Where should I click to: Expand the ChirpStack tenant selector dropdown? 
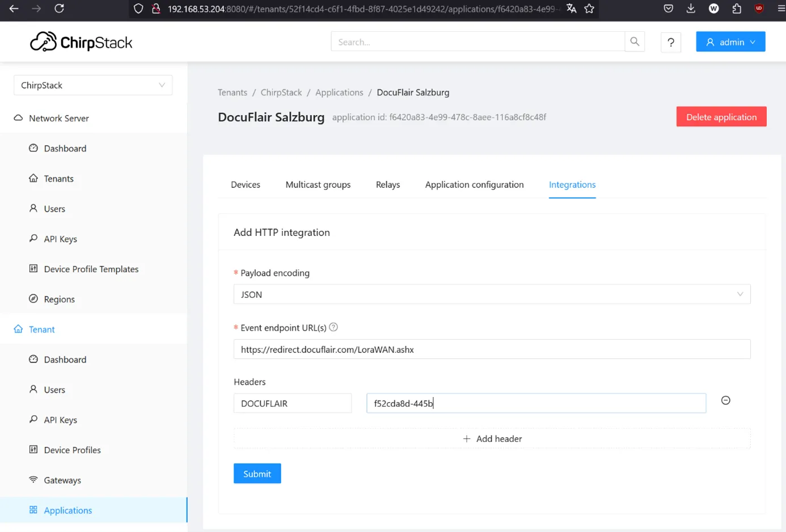93,85
